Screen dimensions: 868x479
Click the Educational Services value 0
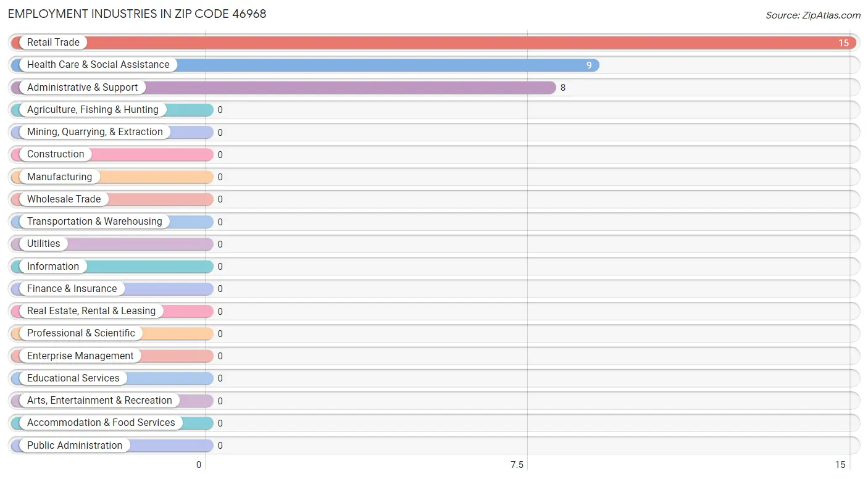[220, 378]
